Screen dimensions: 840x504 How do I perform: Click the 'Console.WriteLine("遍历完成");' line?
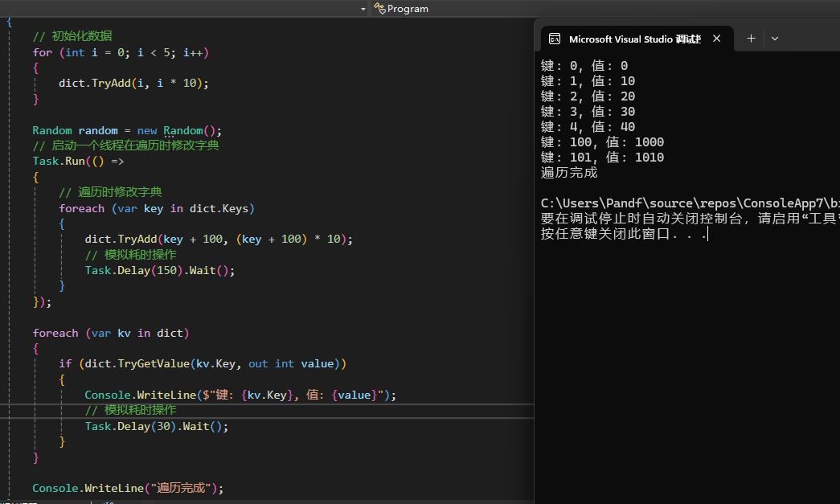point(128,489)
